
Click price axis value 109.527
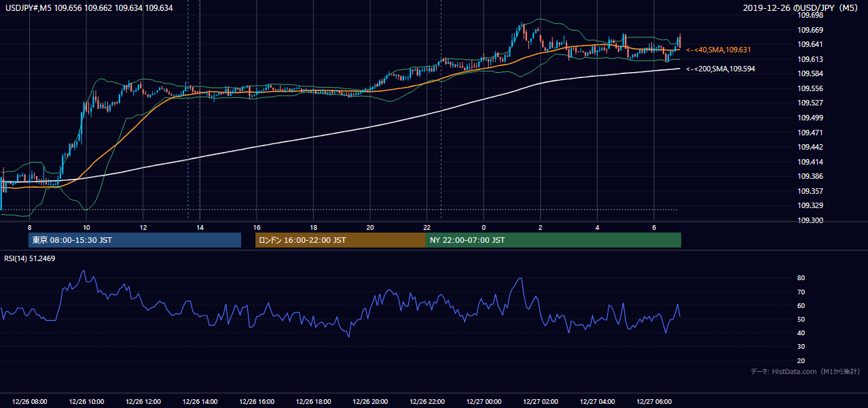click(x=810, y=103)
